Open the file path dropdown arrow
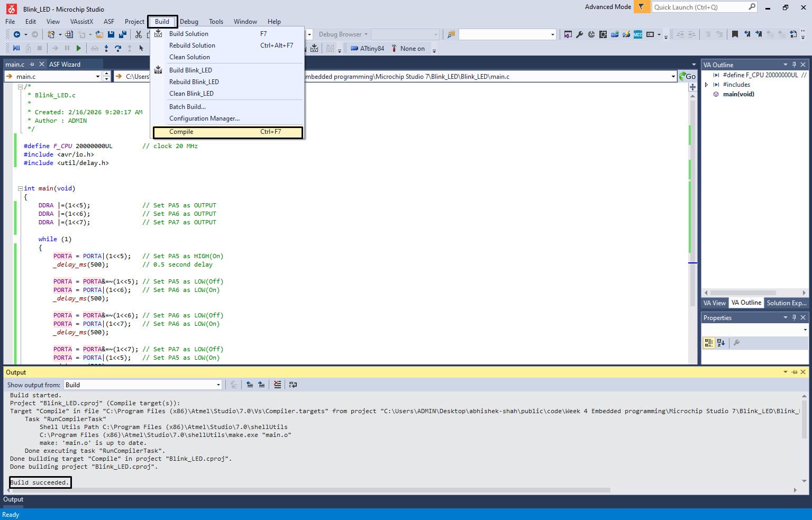The height and width of the screenshot is (520, 812). 673,76
